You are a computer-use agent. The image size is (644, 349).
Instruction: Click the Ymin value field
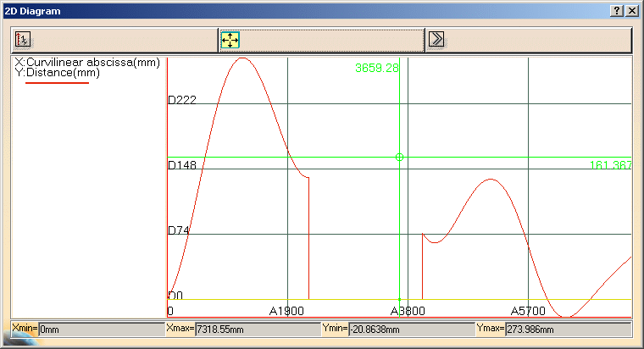pos(411,329)
